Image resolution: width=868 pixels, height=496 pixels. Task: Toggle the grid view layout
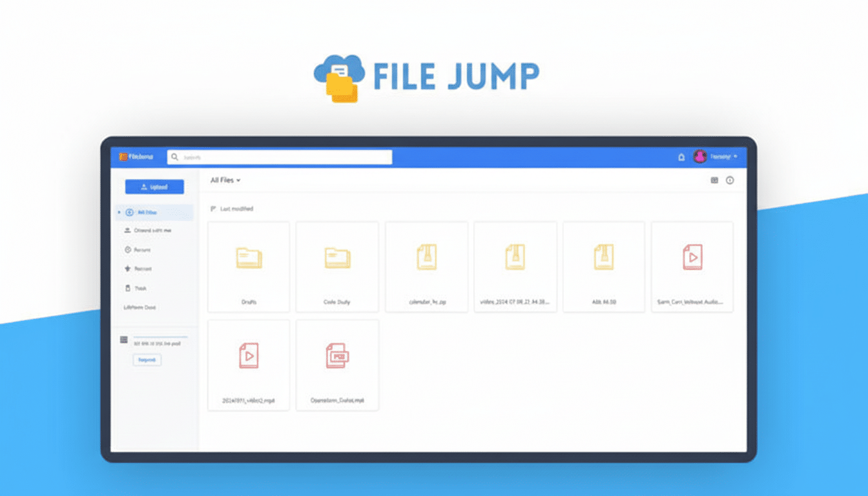(x=716, y=181)
